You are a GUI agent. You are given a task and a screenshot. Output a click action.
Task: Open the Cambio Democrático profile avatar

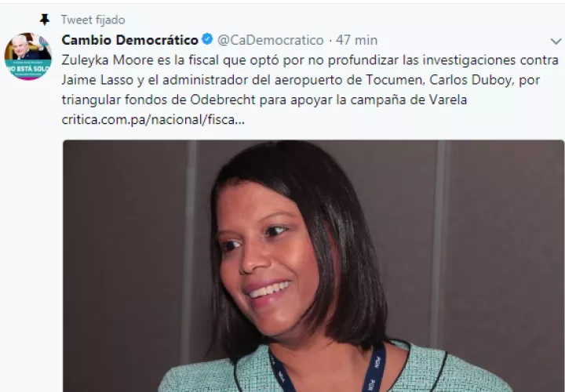27,56
